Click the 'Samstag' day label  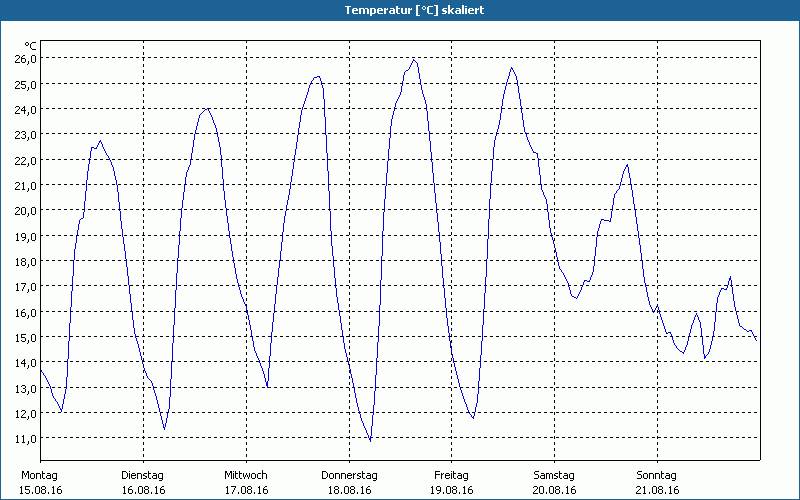554,476
